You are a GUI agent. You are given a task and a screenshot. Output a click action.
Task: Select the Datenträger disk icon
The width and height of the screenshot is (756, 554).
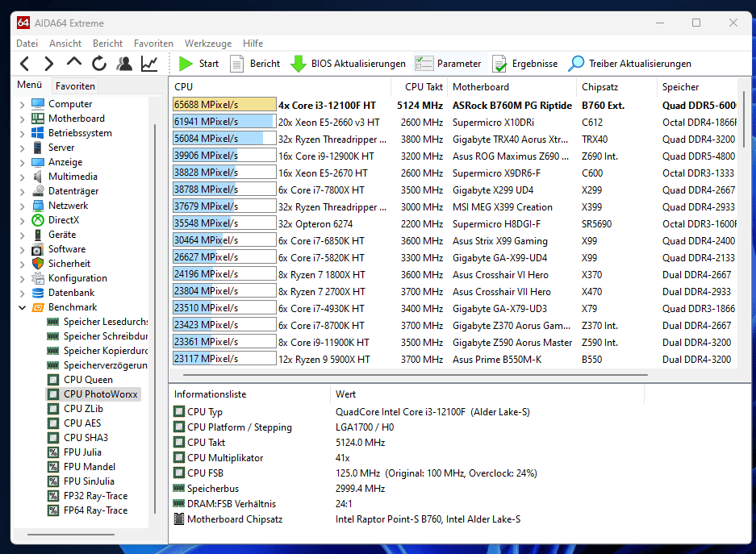(x=38, y=191)
